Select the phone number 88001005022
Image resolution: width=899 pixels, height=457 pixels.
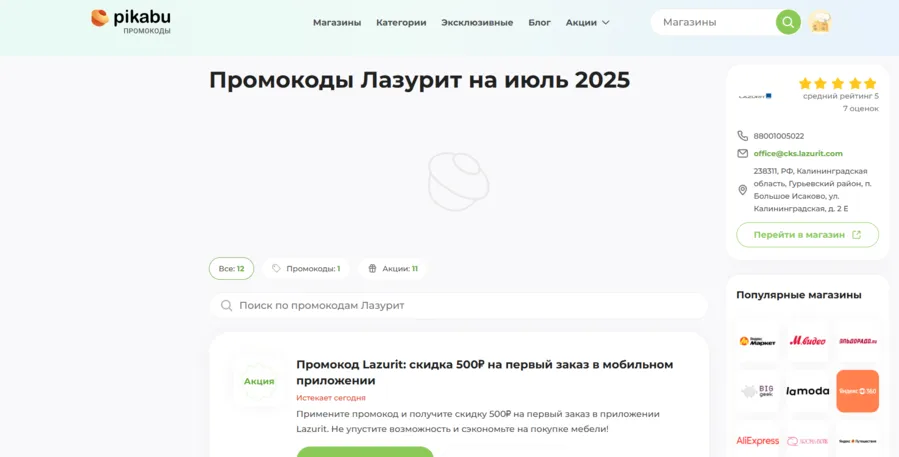778,136
